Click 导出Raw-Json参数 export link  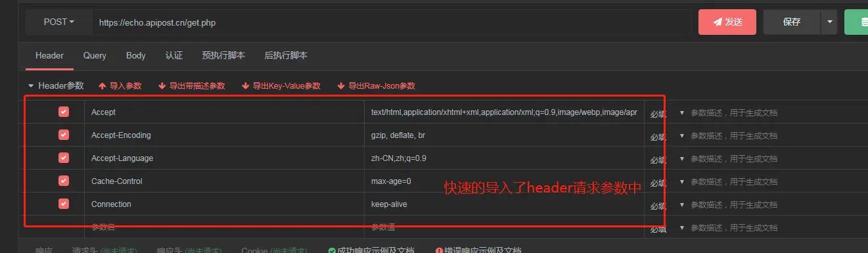click(377, 86)
